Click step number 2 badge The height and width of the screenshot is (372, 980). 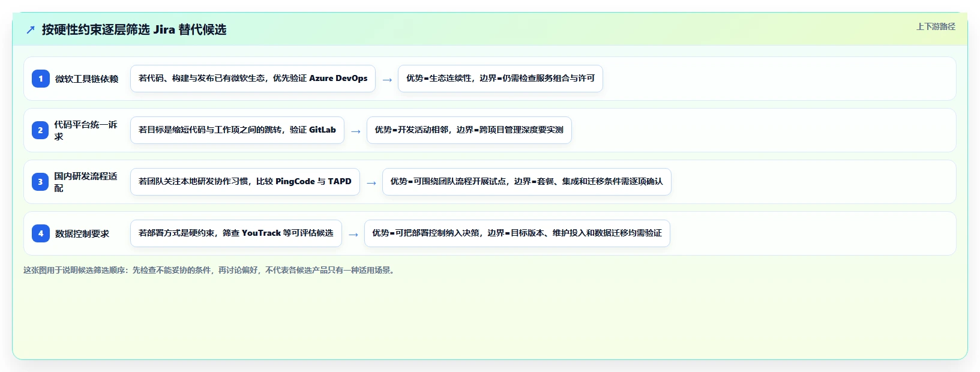pyautogui.click(x=41, y=130)
